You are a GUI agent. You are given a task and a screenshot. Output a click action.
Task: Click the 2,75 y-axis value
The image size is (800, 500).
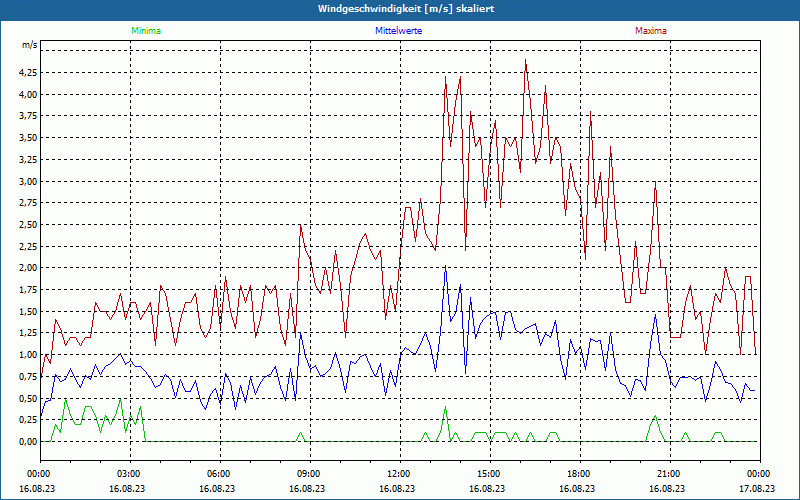coord(28,203)
